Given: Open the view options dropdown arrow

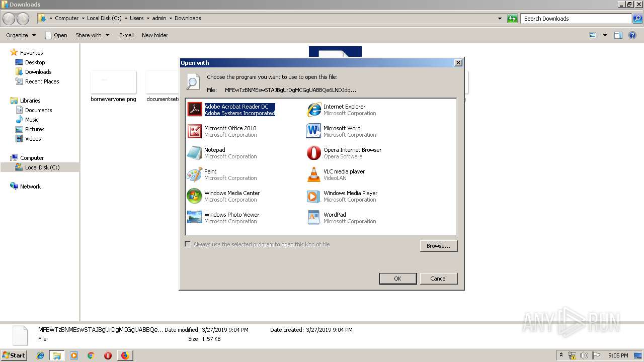Looking at the screenshot, I should coord(605,35).
